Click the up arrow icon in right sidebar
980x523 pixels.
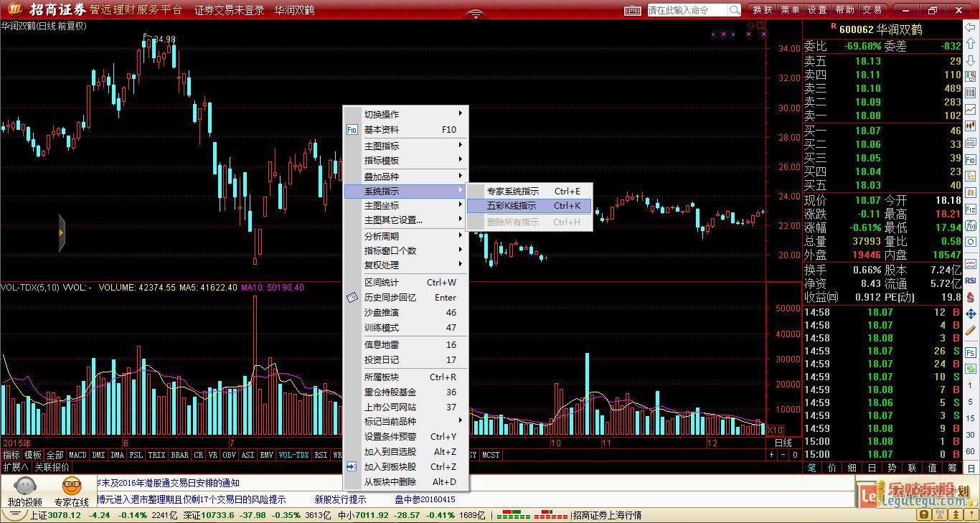[x=970, y=44]
